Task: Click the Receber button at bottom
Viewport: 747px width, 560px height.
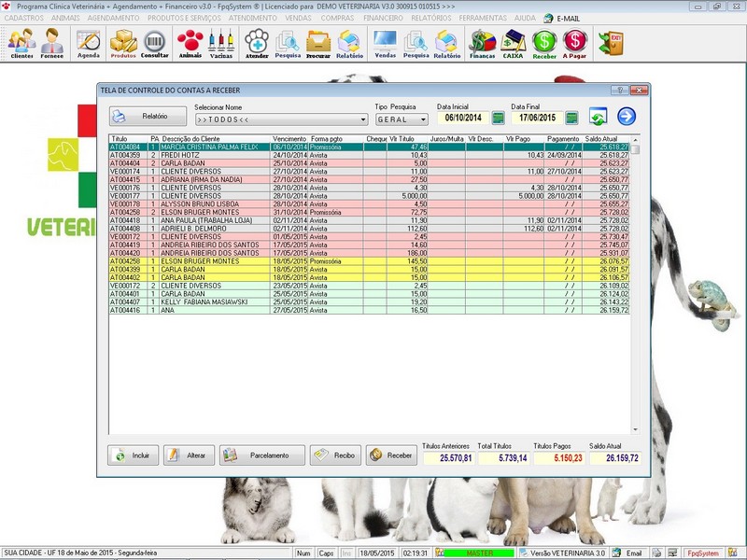Action: 391,455
